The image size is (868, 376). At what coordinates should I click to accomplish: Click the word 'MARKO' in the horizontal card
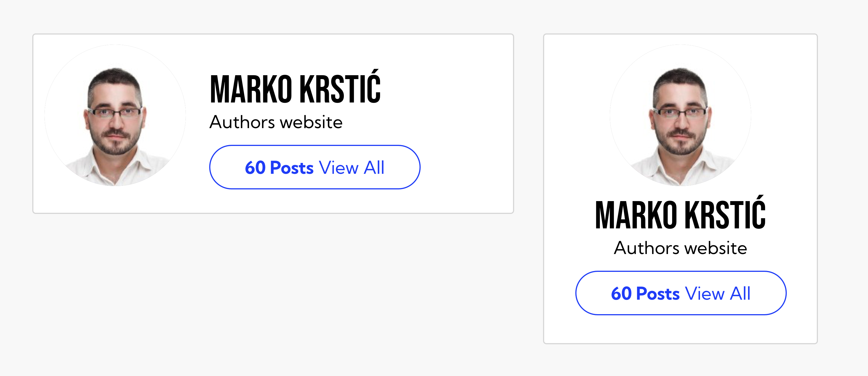click(251, 89)
